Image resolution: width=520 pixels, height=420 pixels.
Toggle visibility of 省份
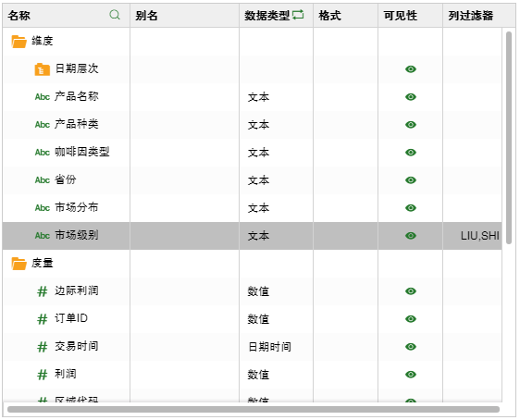pyautogui.click(x=411, y=180)
